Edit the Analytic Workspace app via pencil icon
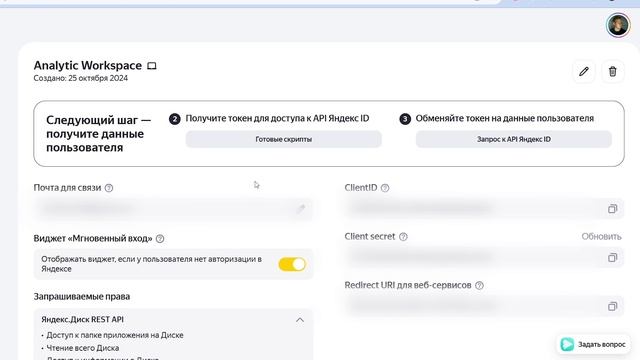Image resolution: width=640 pixels, height=360 pixels. point(584,71)
